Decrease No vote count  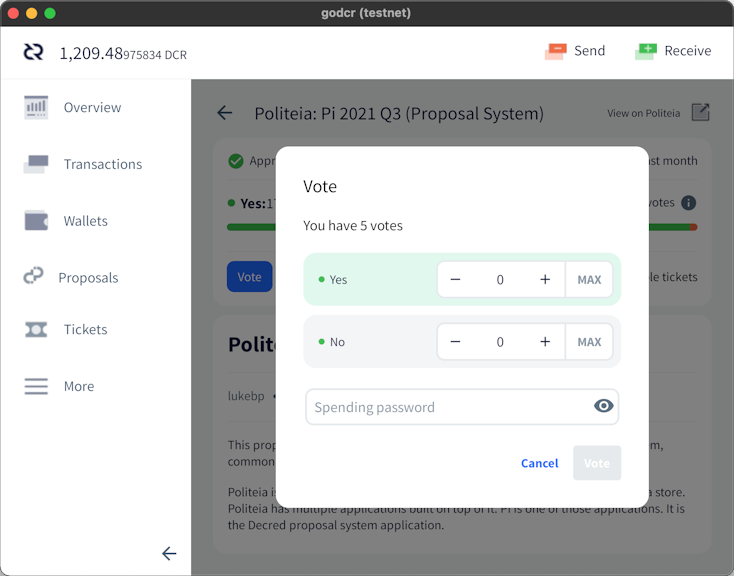(455, 342)
